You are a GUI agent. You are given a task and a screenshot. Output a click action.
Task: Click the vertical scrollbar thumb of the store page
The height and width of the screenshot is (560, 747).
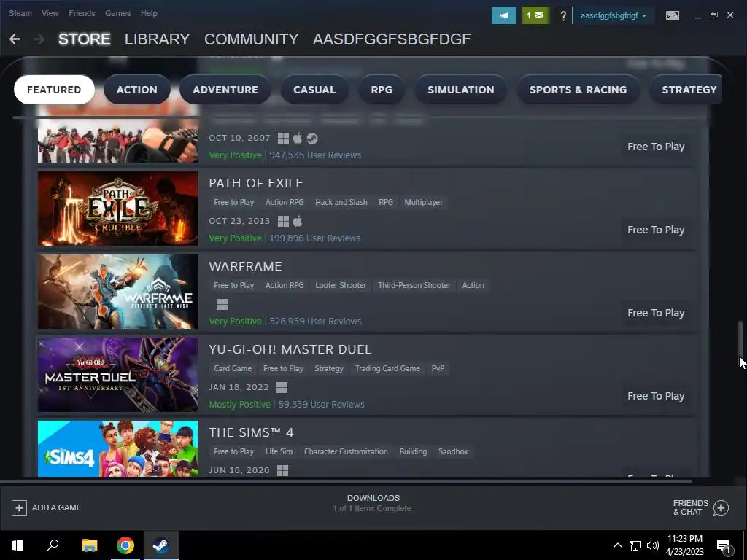(x=740, y=339)
